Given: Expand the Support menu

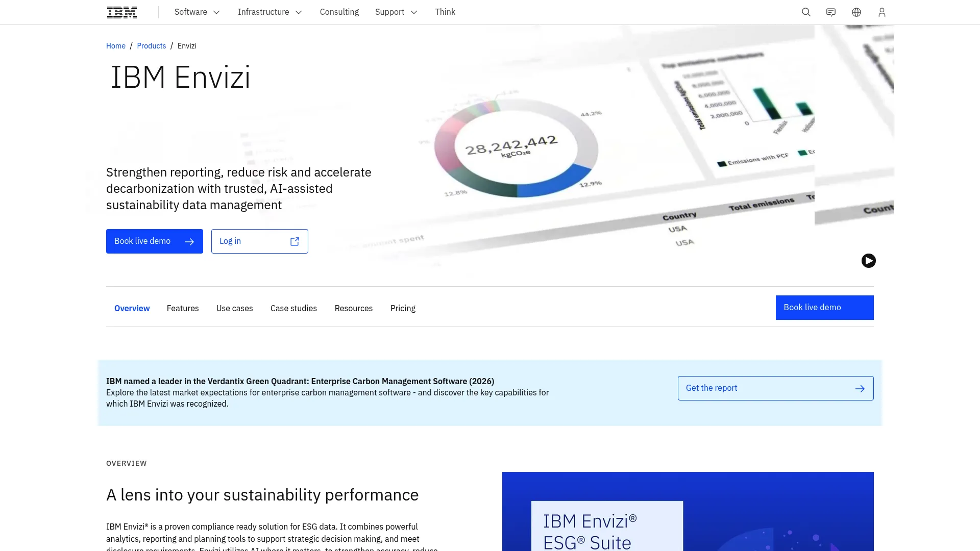Looking at the screenshot, I should click(396, 12).
